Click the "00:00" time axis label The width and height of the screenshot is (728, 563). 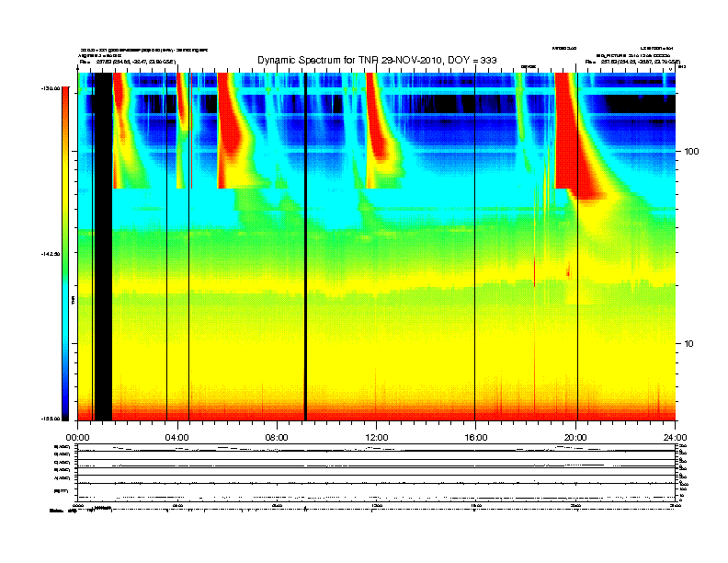click(77, 438)
